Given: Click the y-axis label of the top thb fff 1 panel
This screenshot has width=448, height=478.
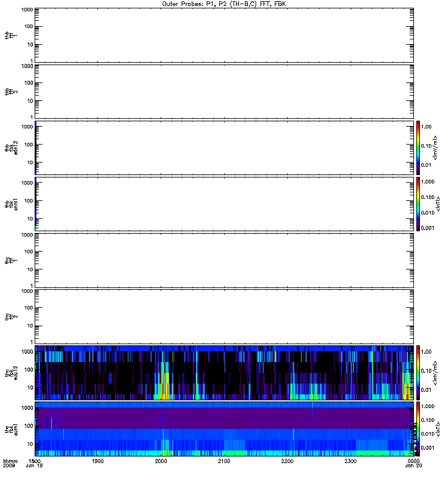Looking at the screenshot, I should (x=11, y=35).
